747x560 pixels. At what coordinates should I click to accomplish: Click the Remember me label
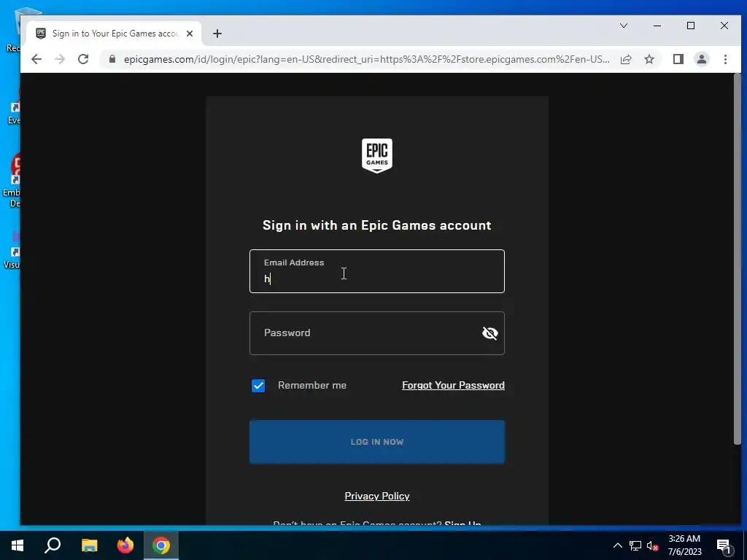[312, 385]
